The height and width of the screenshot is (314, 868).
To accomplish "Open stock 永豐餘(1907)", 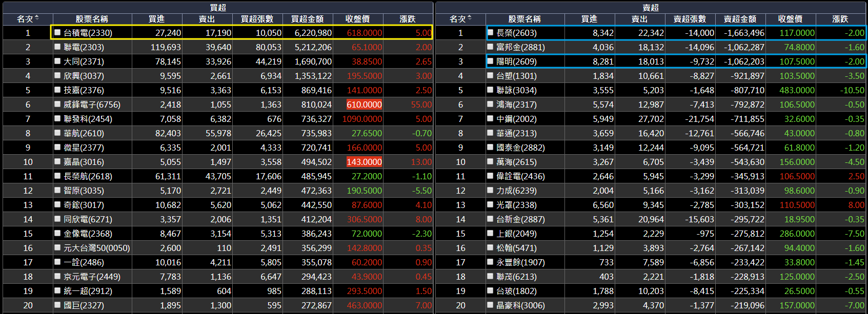I will pos(520,262).
